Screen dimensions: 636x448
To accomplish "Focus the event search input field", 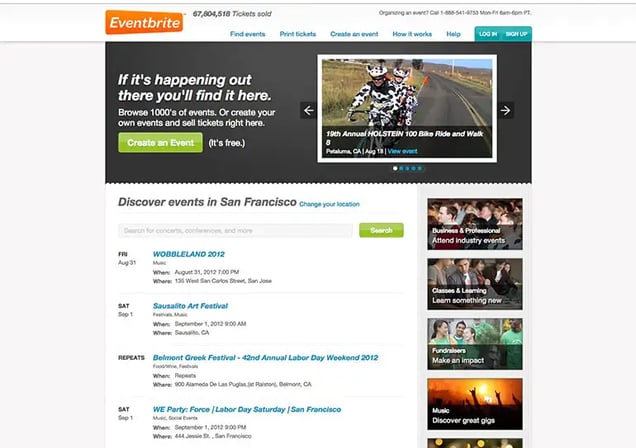I will [x=235, y=231].
